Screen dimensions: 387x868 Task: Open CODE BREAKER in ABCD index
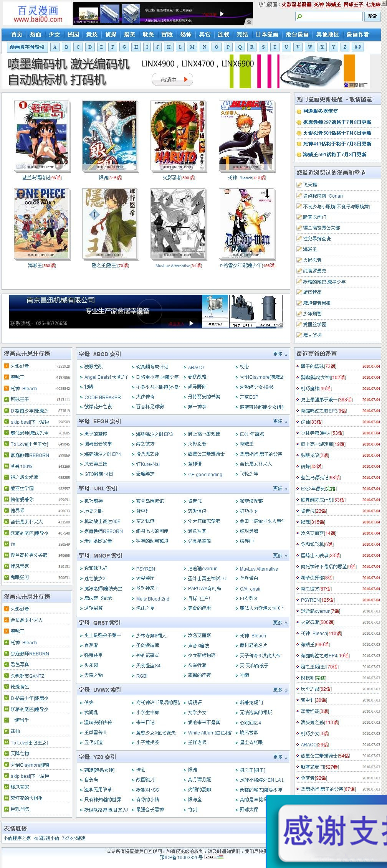pyautogui.click(x=103, y=397)
